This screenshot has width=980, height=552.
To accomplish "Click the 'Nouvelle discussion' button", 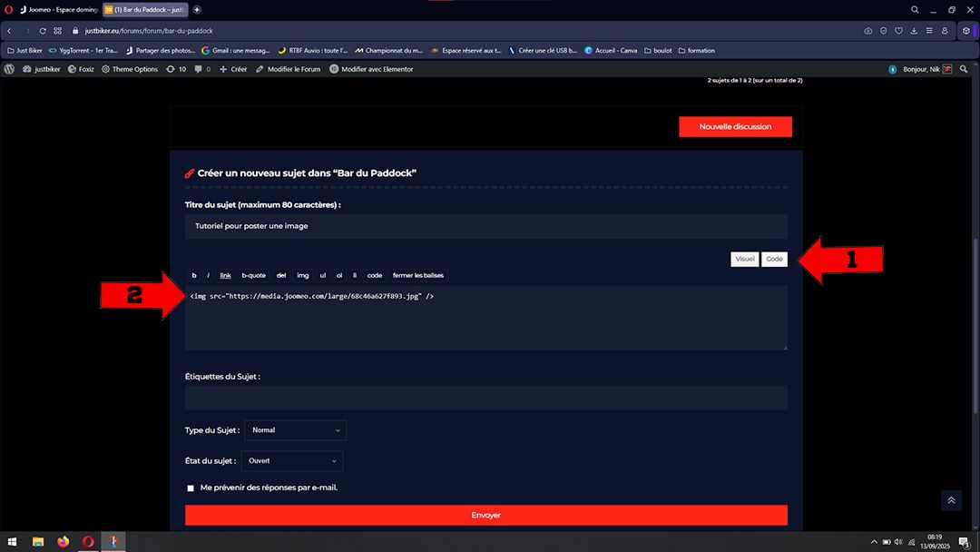I will 735,127.
